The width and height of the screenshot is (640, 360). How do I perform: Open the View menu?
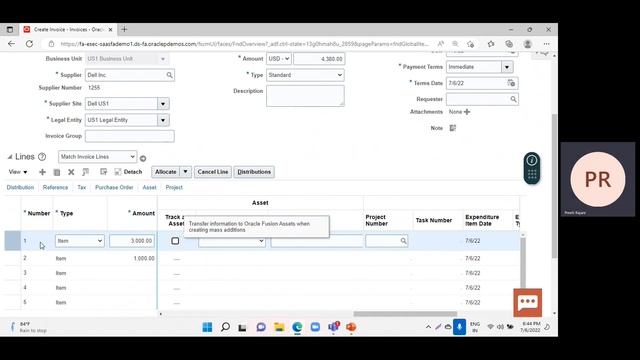click(18, 172)
